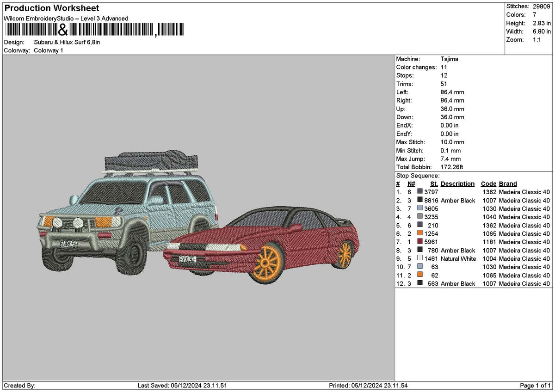Image resolution: width=555 pixels, height=392 pixels.
Task: Select the Colorway 1 value
Action: (x=49, y=50)
